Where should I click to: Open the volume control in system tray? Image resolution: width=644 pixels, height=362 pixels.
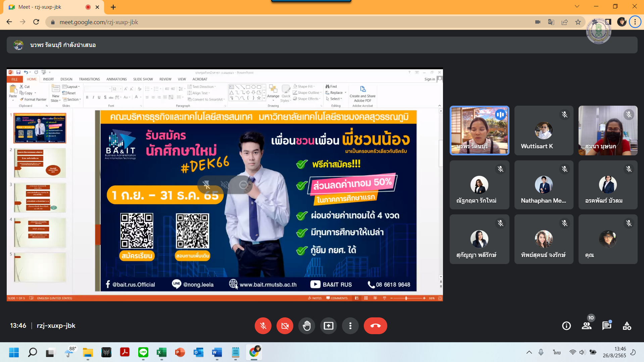(x=582, y=352)
